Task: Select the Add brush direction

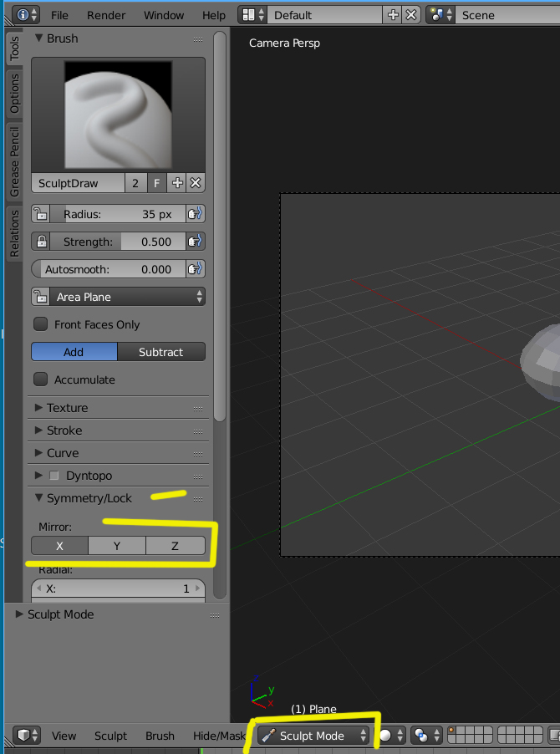Action: click(x=74, y=352)
